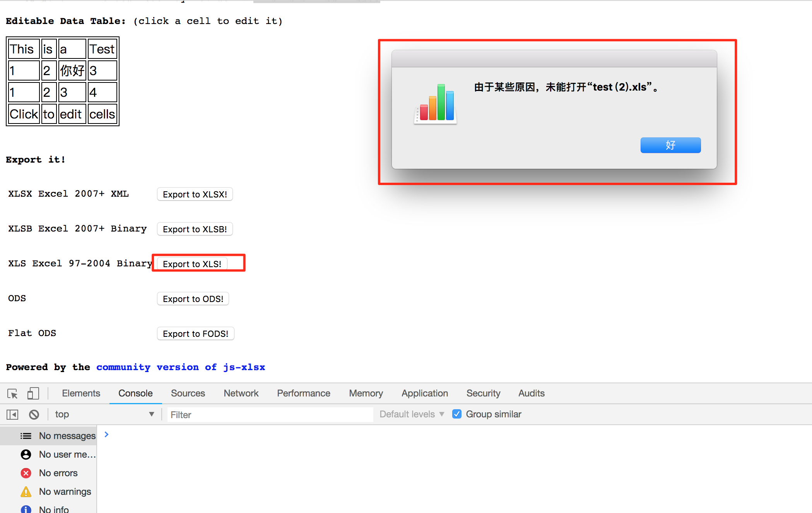Toggle the device toolbar icon
The height and width of the screenshot is (513, 812).
[x=33, y=393]
